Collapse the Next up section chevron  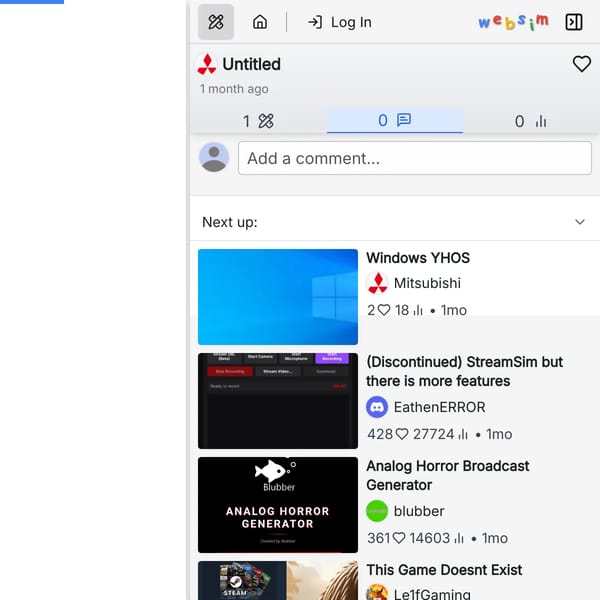coord(580,222)
